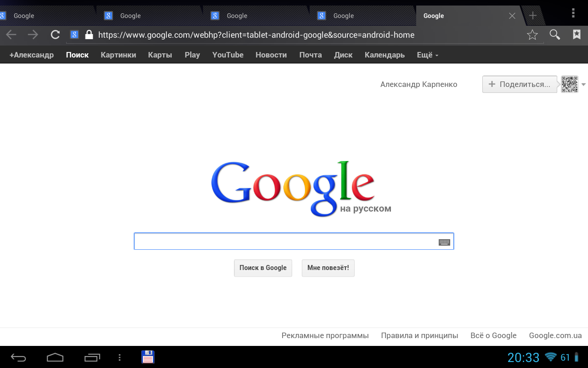The width and height of the screenshot is (588, 368).
Task: Open Всё о Google link
Action: [493, 335]
